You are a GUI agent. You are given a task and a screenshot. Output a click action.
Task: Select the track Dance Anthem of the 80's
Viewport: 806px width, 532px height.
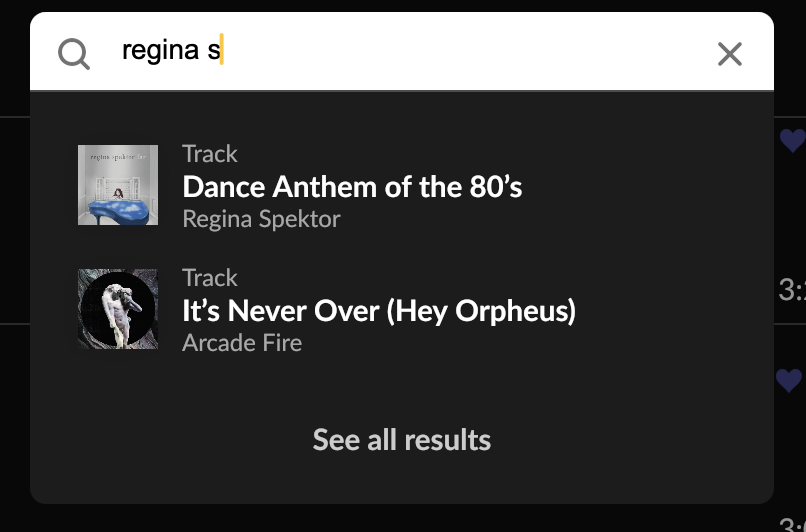352,187
